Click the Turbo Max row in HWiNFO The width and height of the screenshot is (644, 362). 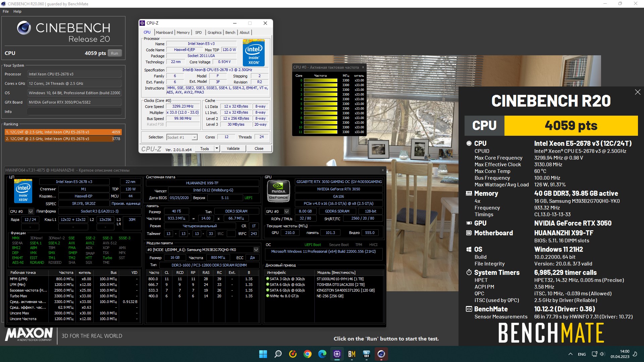(74, 296)
